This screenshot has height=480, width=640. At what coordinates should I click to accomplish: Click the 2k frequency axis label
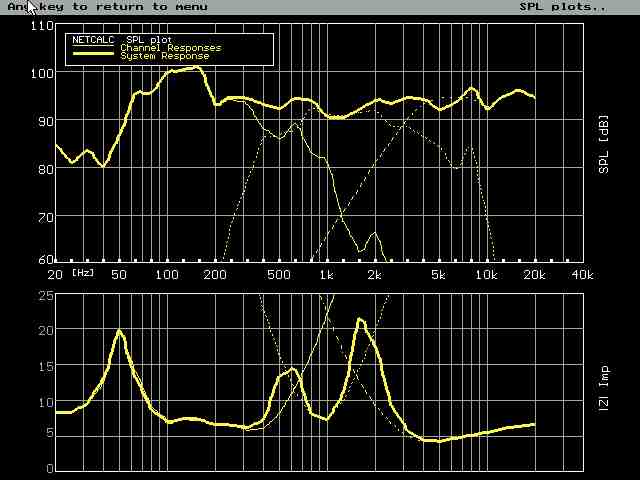click(374, 275)
